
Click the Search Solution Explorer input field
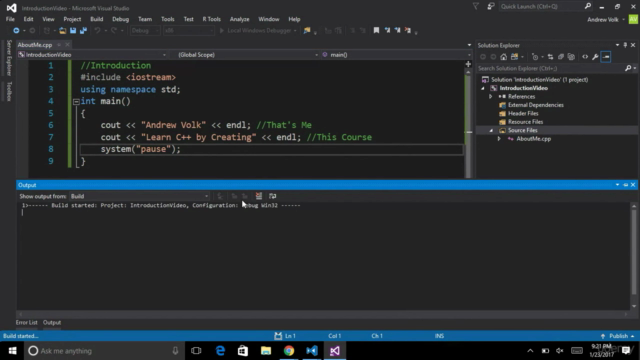tap(551, 69)
